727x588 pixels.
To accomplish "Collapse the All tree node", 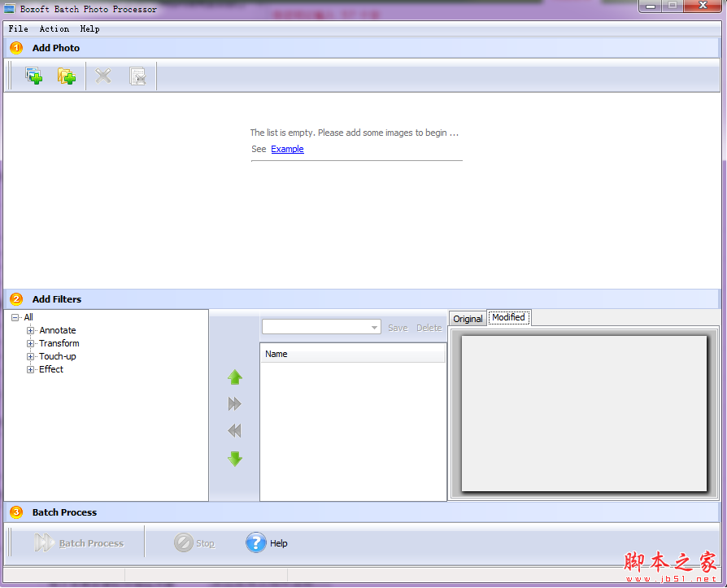I will click(x=15, y=318).
